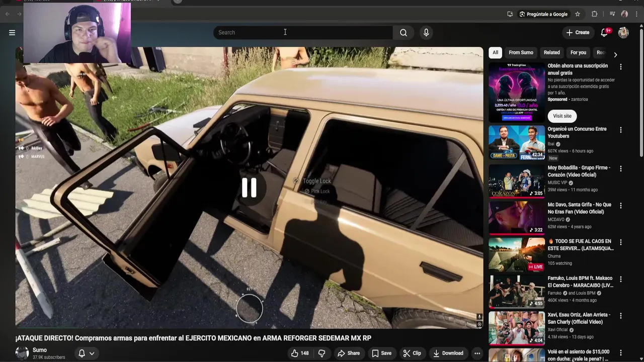Pause the video with the center pause icon
The width and height of the screenshot is (644, 362).
coord(249,187)
